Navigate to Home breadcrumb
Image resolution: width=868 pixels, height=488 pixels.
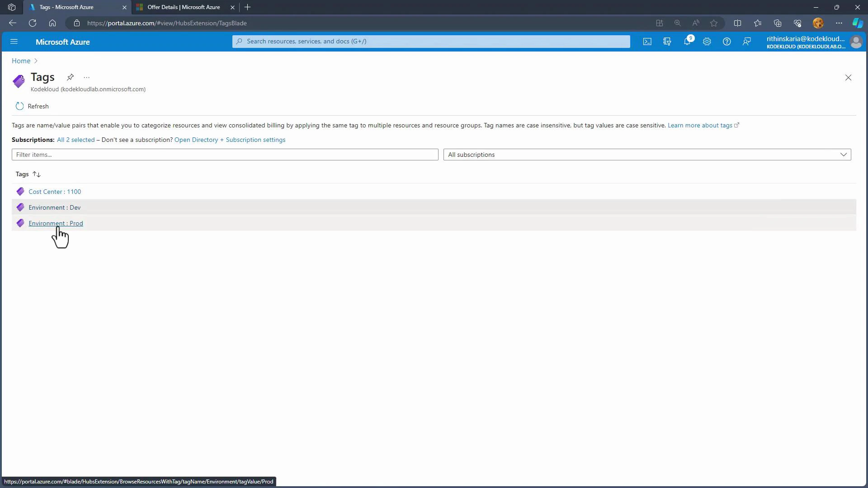(x=20, y=61)
